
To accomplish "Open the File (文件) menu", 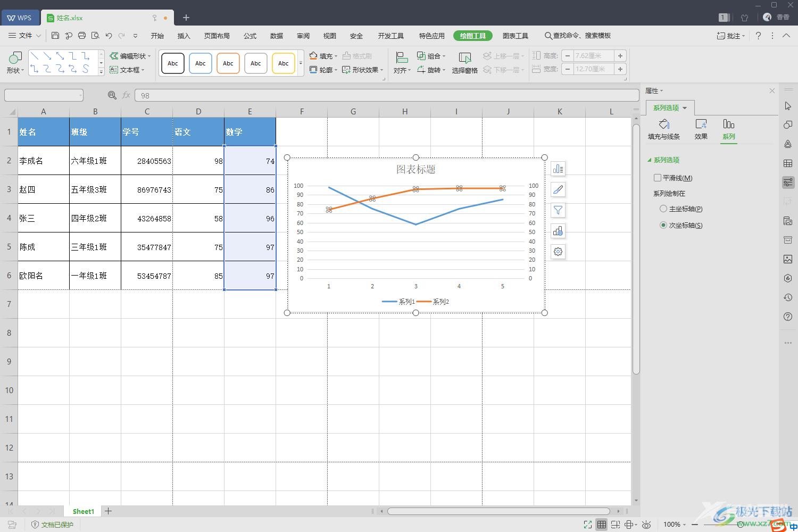I will click(x=24, y=36).
